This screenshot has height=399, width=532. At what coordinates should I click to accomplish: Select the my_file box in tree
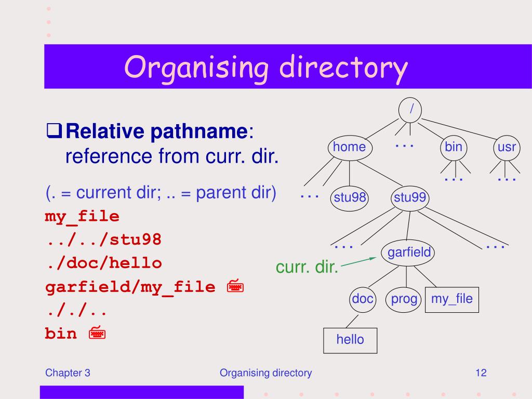[452, 300]
